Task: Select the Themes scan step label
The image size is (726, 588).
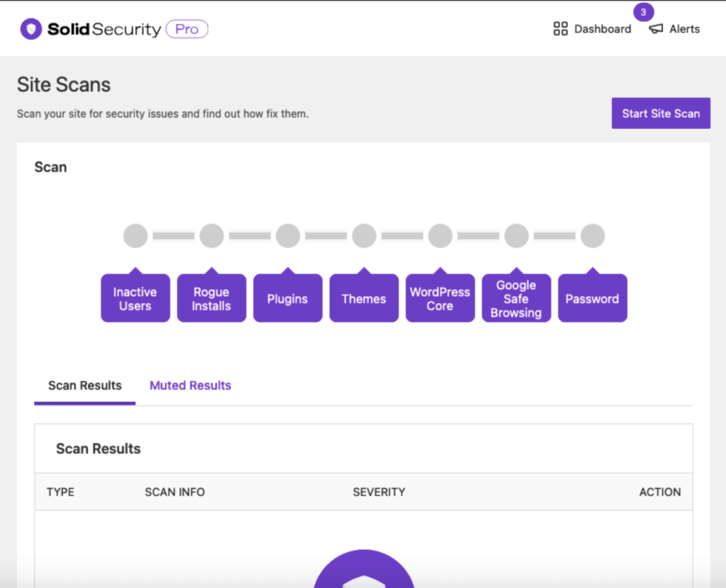Action: tap(364, 298)
